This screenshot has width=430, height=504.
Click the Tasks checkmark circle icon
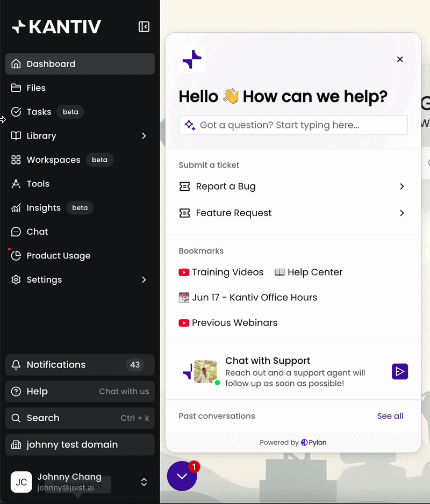coord(16,112)
